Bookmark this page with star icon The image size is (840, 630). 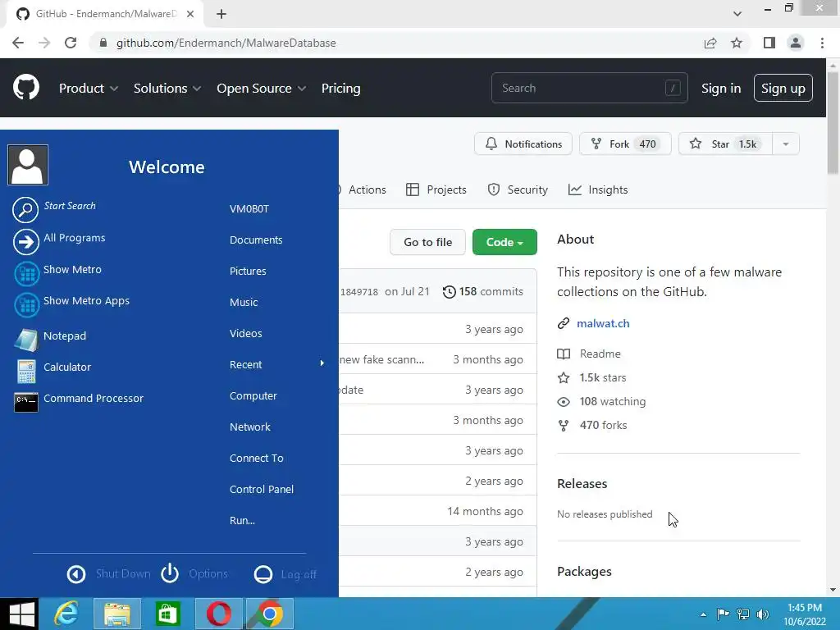tap(737, 43)
